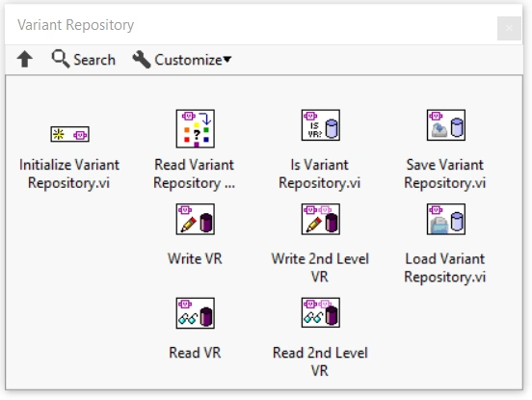Click the 'Write 2nd Level VR' label
Image resolution: width=532 pixels, height=400 pixels.
pyautogui.click(x=320, y=268)
